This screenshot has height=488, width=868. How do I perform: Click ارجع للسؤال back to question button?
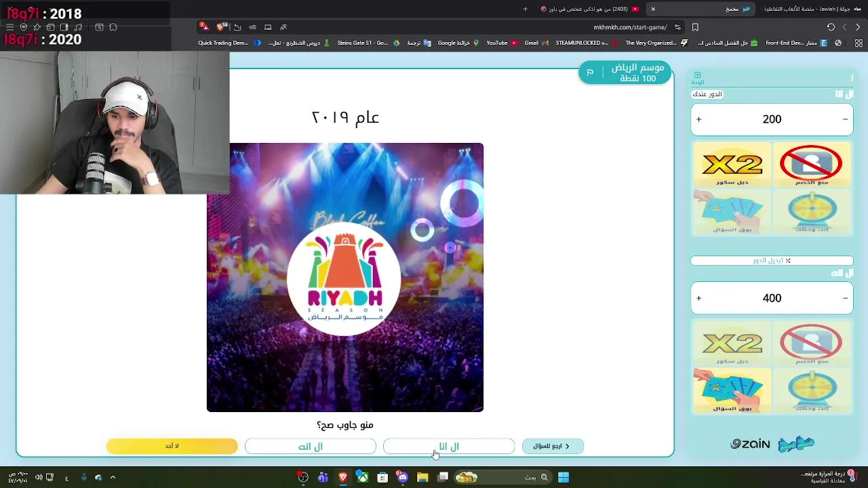[x=553, y=446]
